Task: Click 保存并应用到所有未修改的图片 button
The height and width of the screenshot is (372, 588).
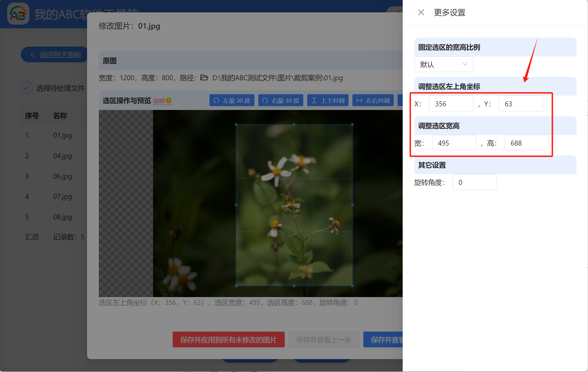Action: click(x=229, y=340)
